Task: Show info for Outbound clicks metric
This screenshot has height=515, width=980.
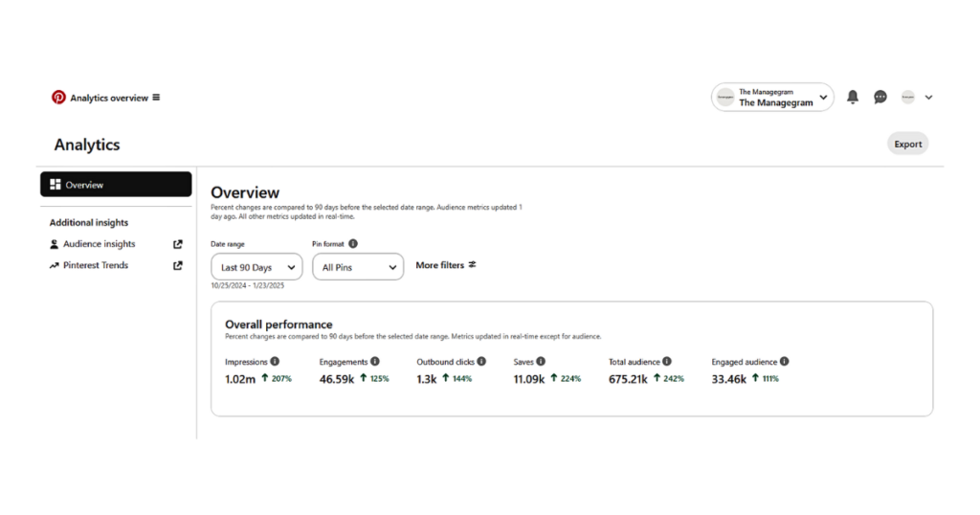Action: pyautogui.click(x=481, y=362)
